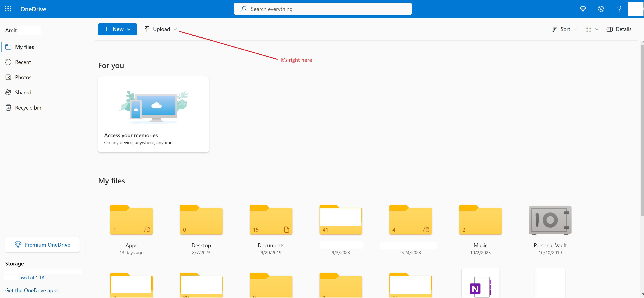Expand the Sort dropdown chevron
This screenshot has height=298, width=644.
(x=576, y=29)
